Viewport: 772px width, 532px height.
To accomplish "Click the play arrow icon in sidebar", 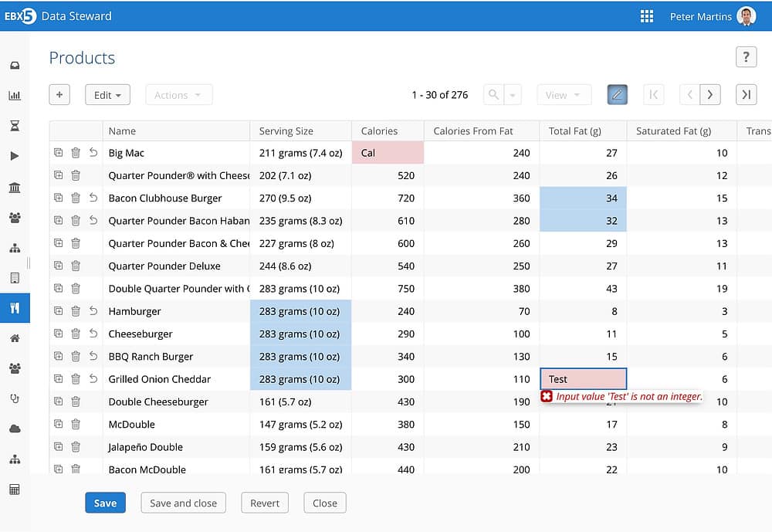I will [x=15, y=156].
